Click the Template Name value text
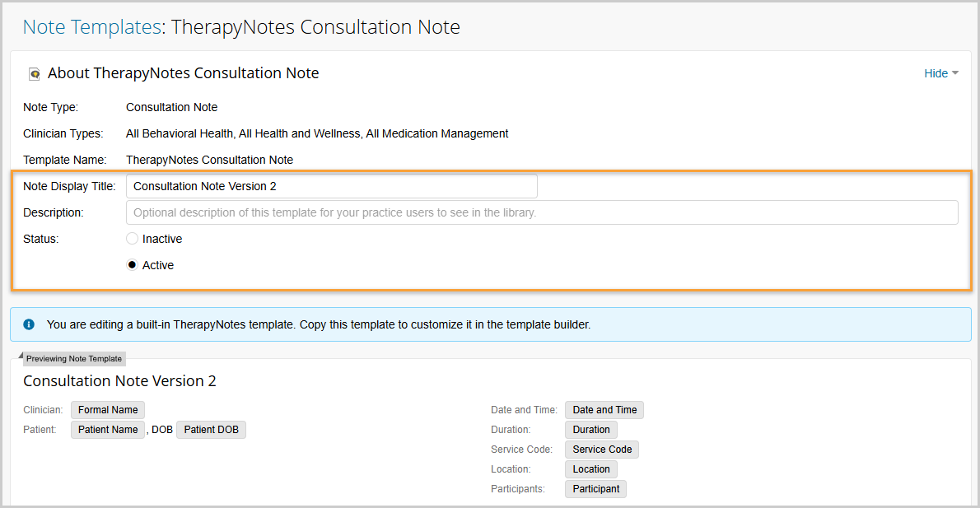 coord(209,160)
